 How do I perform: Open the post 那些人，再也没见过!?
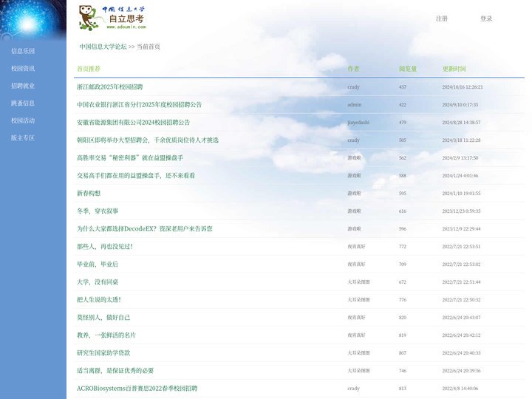(104, 246)
